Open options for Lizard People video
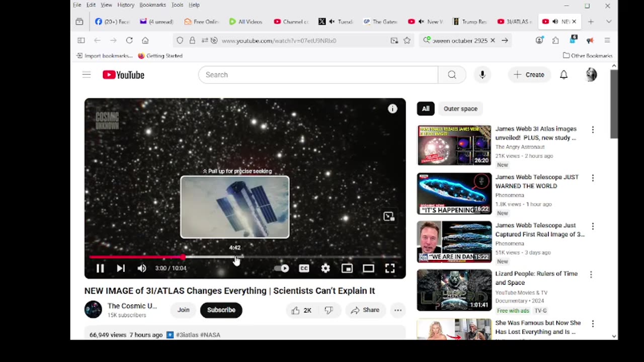The width and height of the screenshot is (644, 362). (x=591, y=275)
